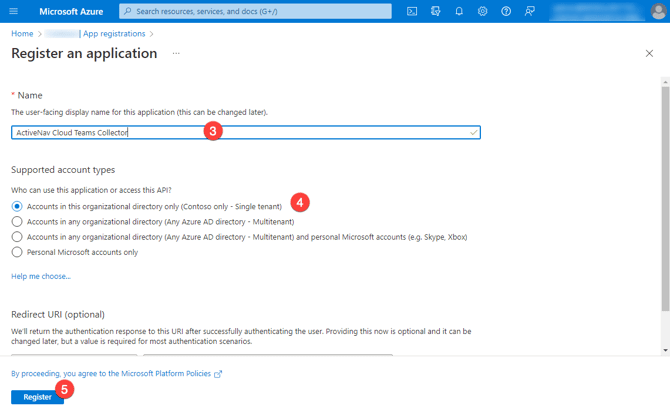Image resolution: width=670 pixels, height=416 pixels.
Task: Open the user account avatar
Action: pyautogui.click(x=659, y=12)
